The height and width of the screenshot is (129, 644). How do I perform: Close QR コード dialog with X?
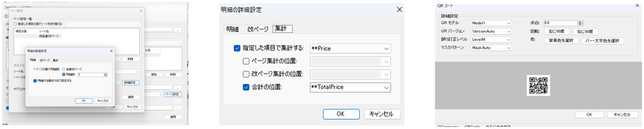[637, 6]
